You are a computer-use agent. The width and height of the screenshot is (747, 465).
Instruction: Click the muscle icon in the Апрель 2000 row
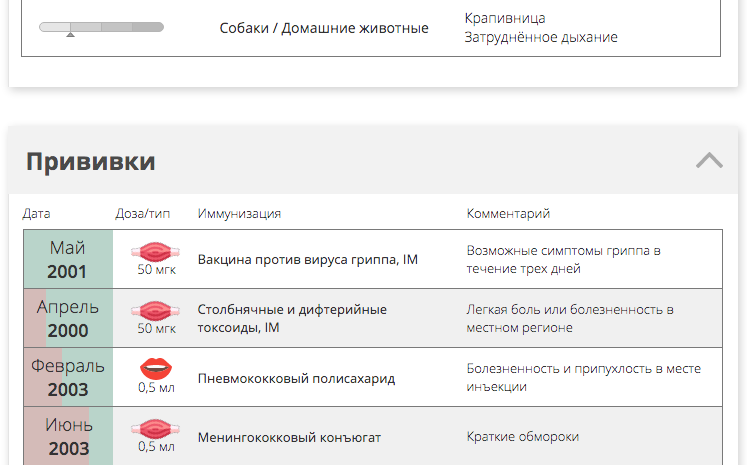(x=156, y=311)
